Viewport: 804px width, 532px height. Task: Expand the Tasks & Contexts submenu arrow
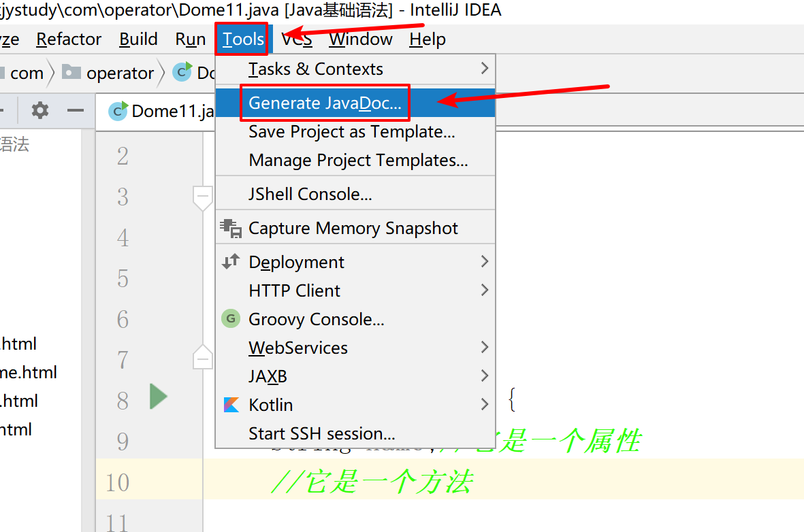pos(485,68)
